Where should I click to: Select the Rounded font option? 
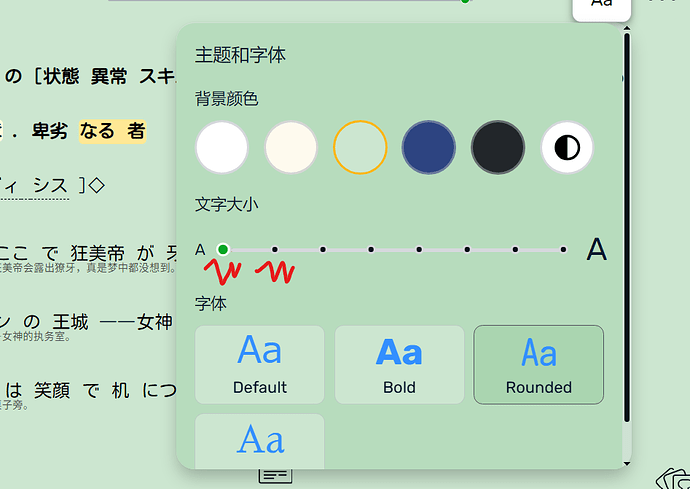click(538, 364)
